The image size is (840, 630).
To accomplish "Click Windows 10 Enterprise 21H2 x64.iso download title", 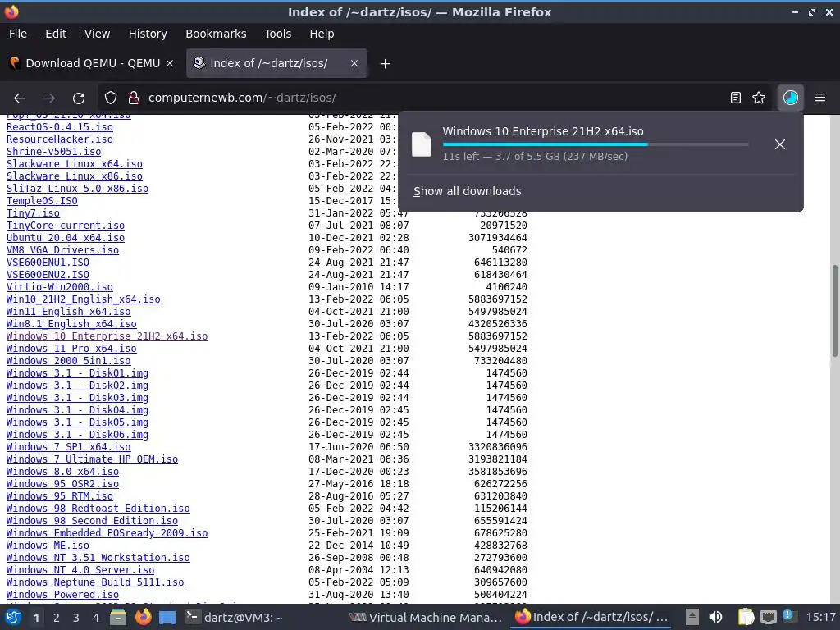I will pos(543,131).
